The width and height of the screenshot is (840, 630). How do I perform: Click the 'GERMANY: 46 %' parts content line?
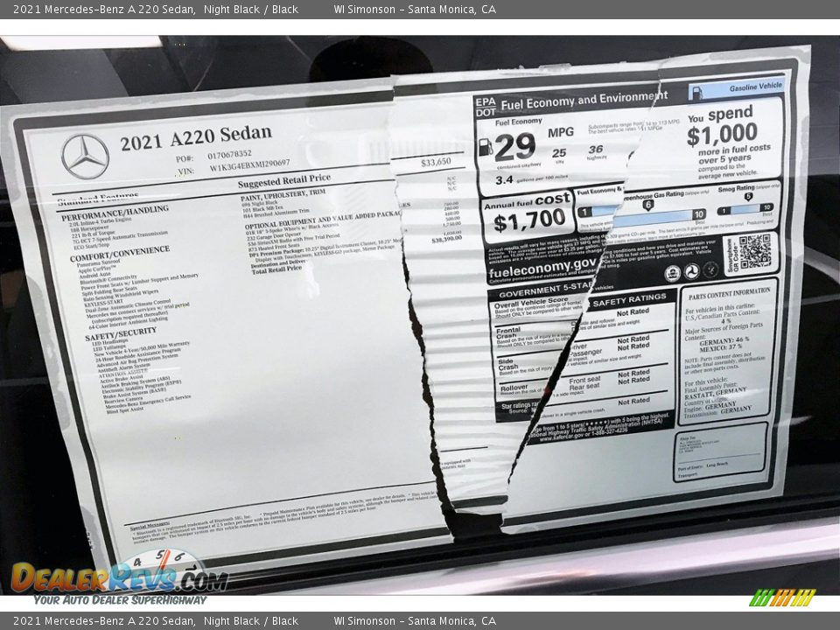click(724, 341)
